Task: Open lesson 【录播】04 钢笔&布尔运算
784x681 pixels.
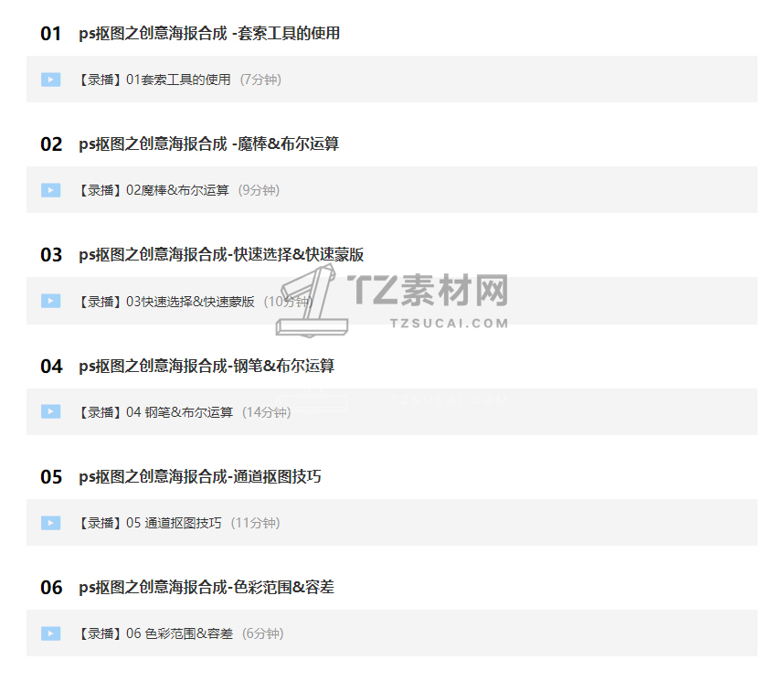Action: (154, 412)
